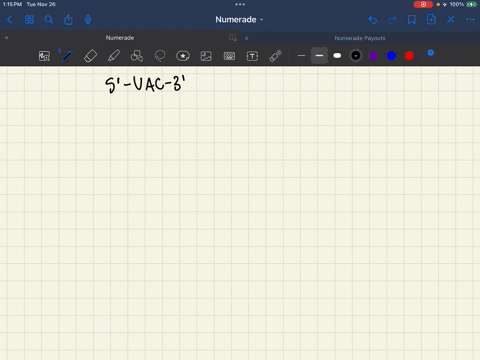Select the Pen tool

[67, 56]
